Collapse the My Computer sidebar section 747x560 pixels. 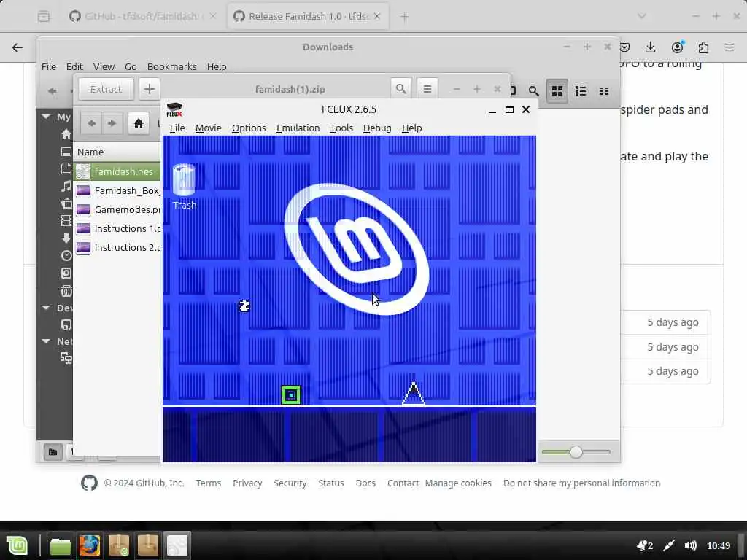(x=46, y=117)
